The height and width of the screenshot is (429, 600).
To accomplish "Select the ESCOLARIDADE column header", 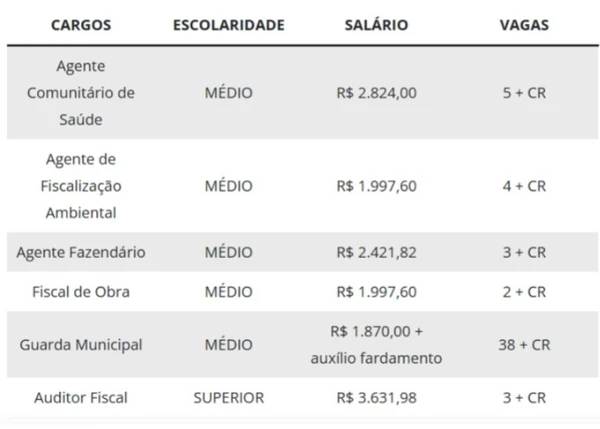I will [x=228, y=25].
